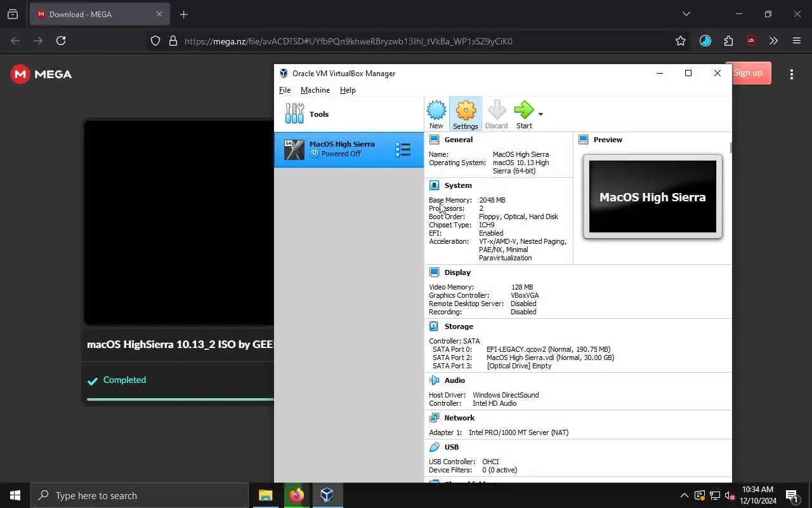Open the VM Settings gear icon
This screenshot has height=508, width=812.
click(x=466, y=114)
